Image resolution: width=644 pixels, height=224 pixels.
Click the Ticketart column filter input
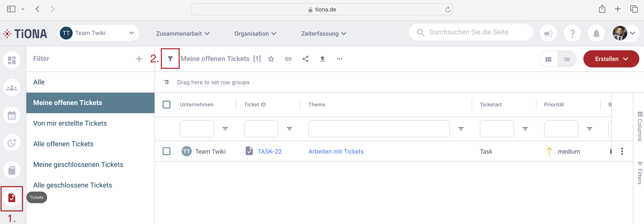pyautogui.click(x=497, y=129)
